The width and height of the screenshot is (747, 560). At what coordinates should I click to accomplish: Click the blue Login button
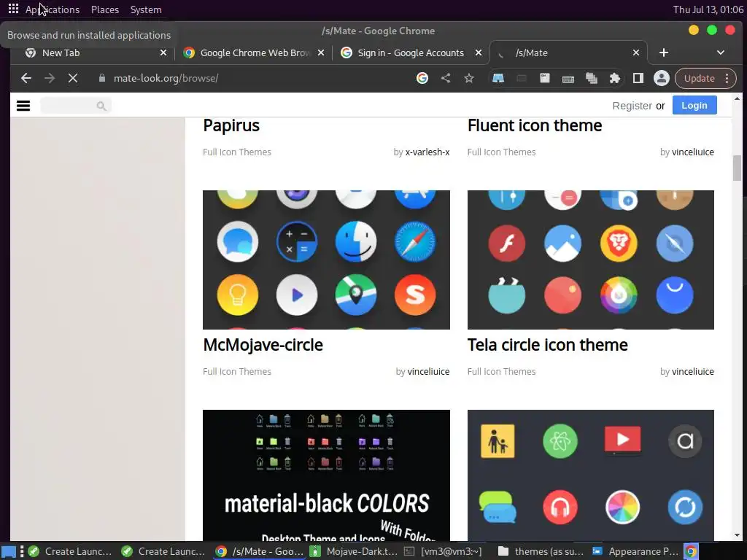point(694,105)
